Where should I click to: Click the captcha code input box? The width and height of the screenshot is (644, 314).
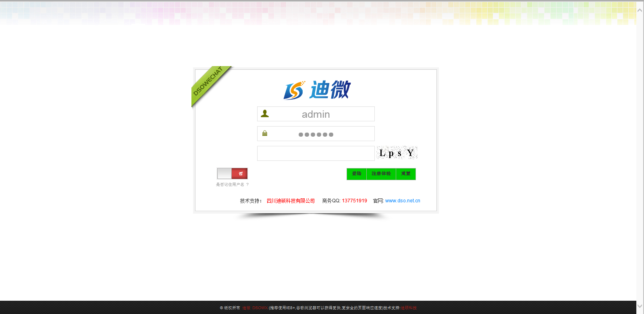[316, 154]
